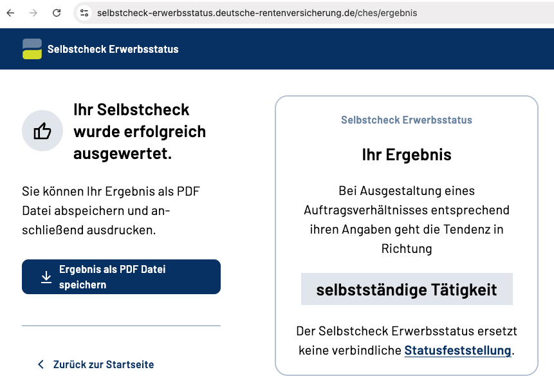
Task: Click the browser forward arrow
Action: click(33, 12)
